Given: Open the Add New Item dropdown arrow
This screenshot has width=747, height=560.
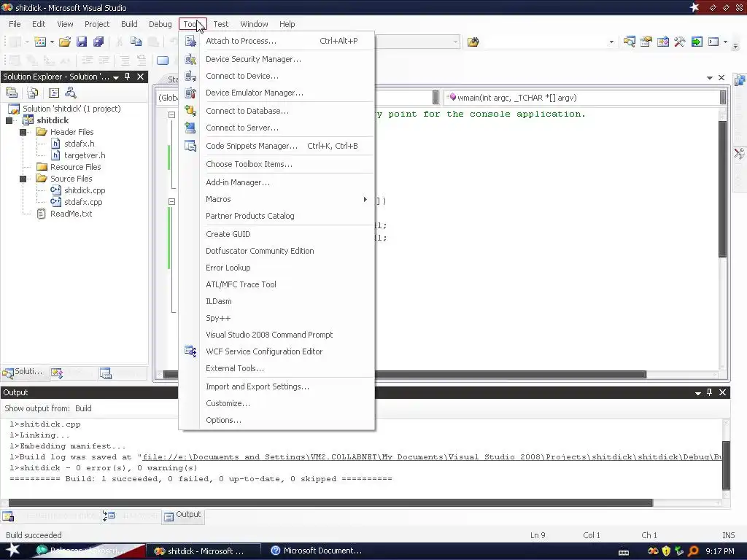Looking at the screenshot, I should (52, 42).
